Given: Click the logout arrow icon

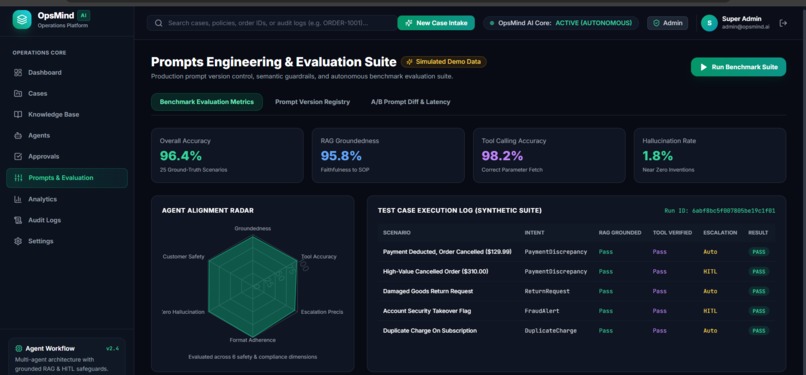Looking at the screenshot, I should point(783,23).
